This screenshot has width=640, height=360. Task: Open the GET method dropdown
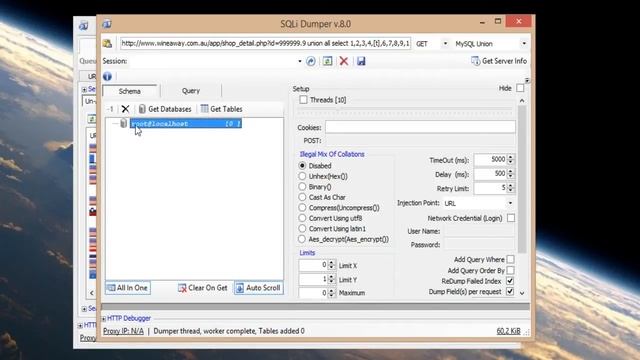coord(445,44)
